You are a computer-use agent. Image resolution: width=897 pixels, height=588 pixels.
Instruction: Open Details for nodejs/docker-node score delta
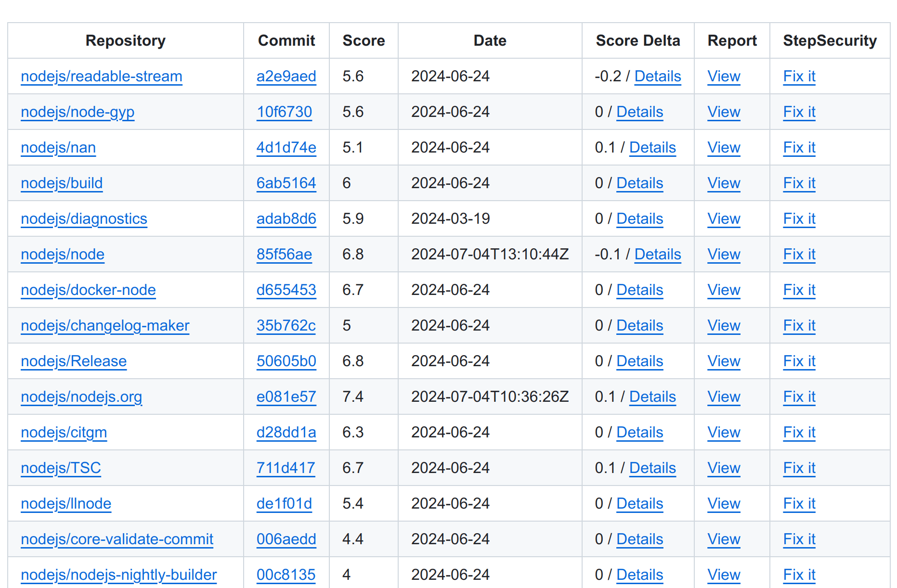tap(639, 290)
